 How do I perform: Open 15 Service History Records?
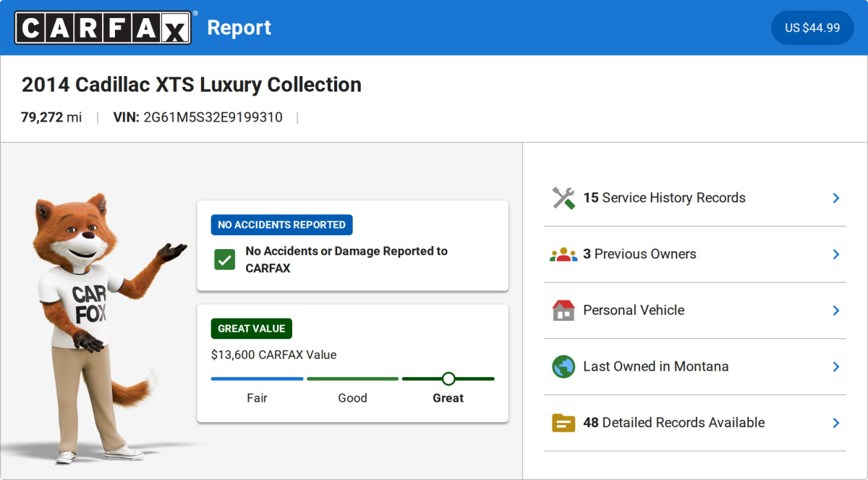click(695, 198)
